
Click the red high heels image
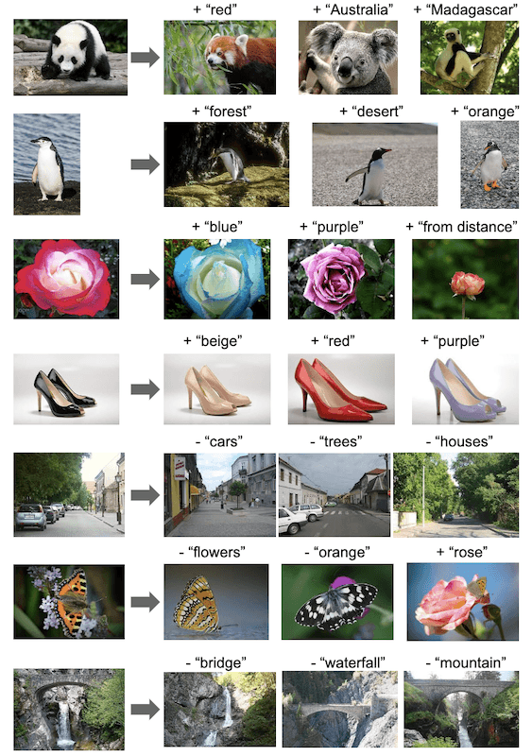pyautogui.click(x=341, y=389)
